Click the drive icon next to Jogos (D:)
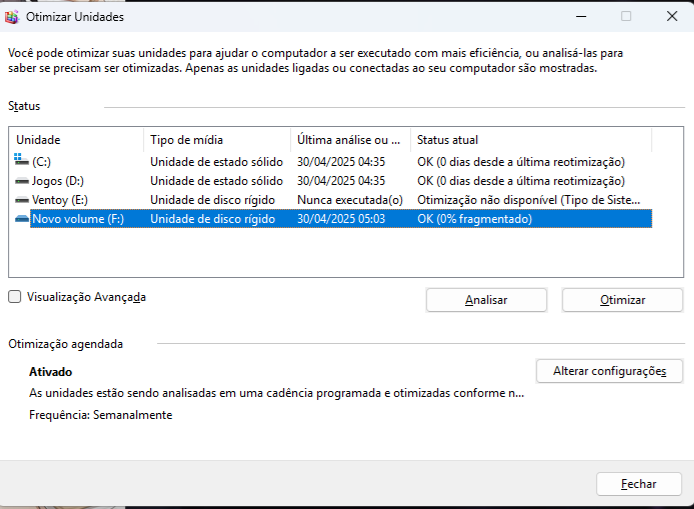The width and height of the screenshot is (694, 509). (22, 181)
